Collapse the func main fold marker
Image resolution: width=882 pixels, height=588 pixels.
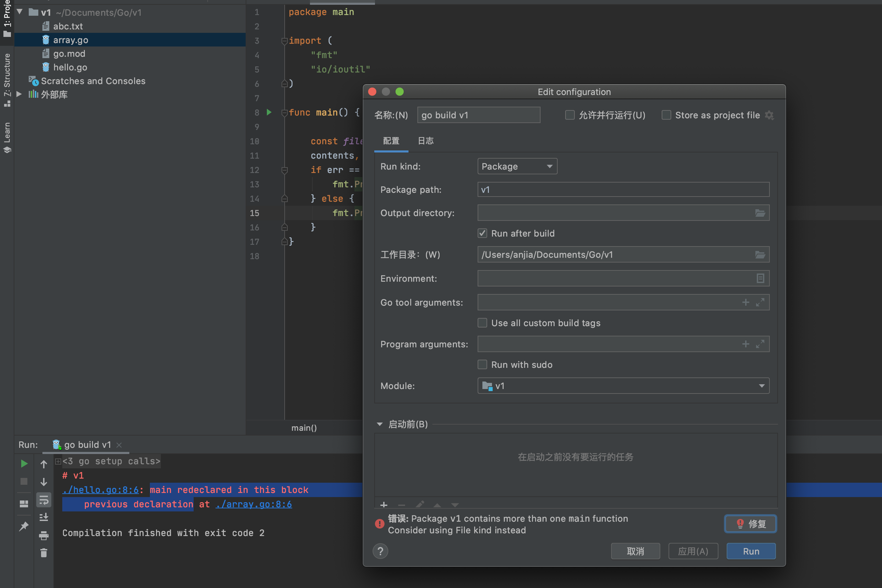284,112
